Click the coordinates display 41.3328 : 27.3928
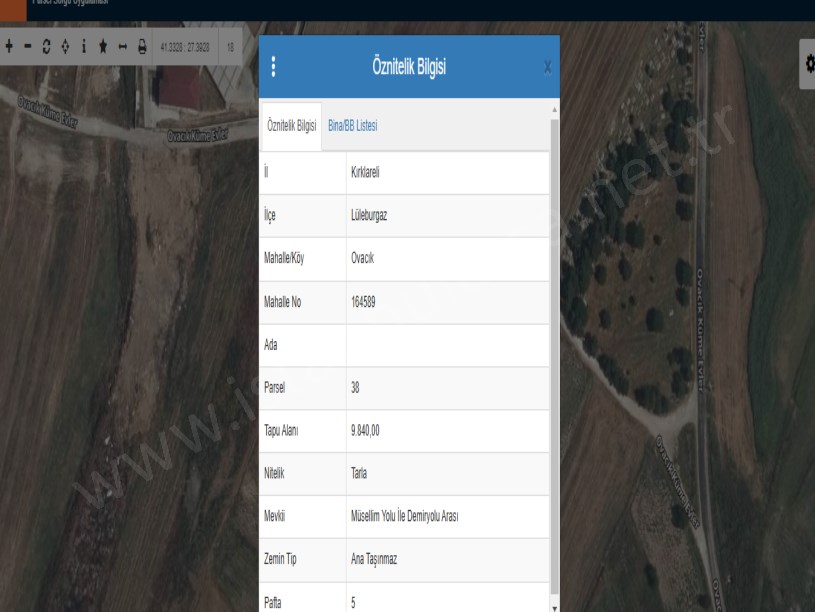 click(x=184, y=47)
